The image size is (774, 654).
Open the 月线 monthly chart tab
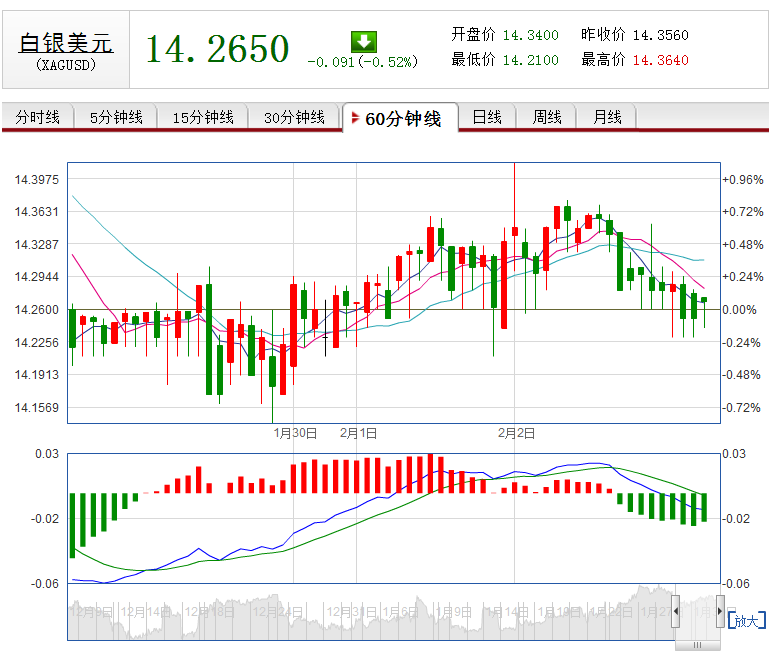pyautogui.click(x=607, y=118)
